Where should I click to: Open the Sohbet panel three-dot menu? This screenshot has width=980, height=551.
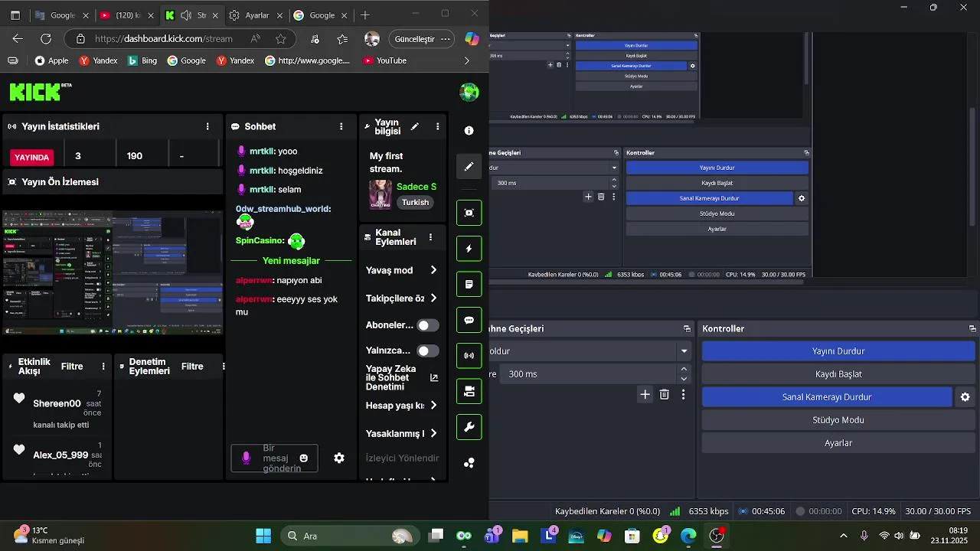point(341,126)
